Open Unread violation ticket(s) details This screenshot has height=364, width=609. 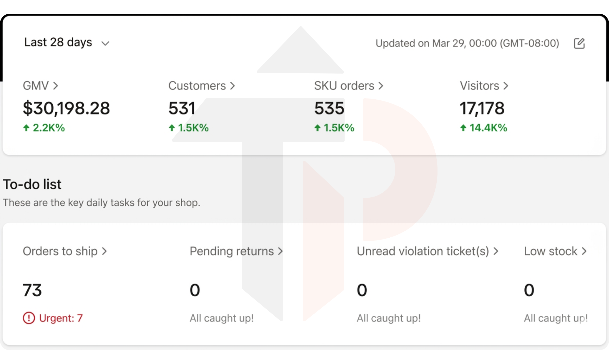423,251
